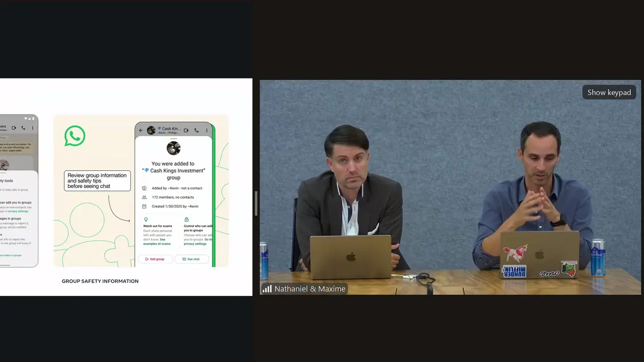Select the Nathaniel & Maxime name label
The image size is (644, 362).
point(310,289)
